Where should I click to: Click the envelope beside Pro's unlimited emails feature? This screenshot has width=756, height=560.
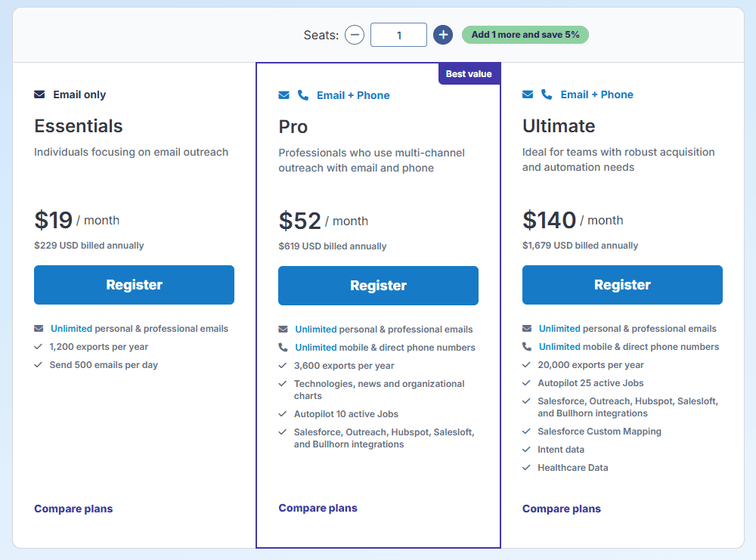(283, 329)
